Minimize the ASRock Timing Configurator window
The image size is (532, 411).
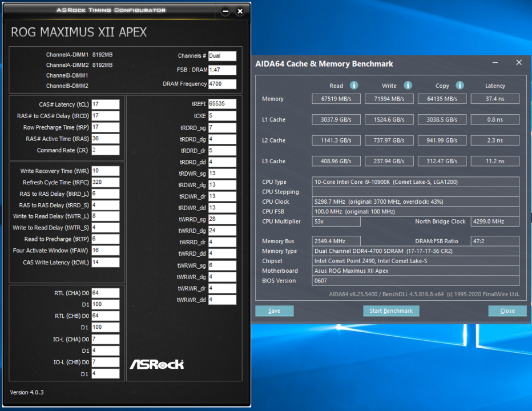(225, 11)
